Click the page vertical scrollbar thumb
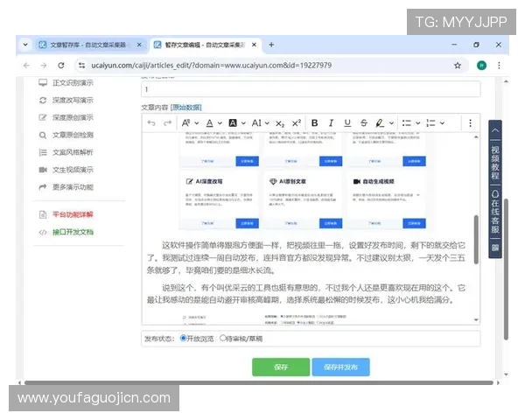 pos(506,269)
